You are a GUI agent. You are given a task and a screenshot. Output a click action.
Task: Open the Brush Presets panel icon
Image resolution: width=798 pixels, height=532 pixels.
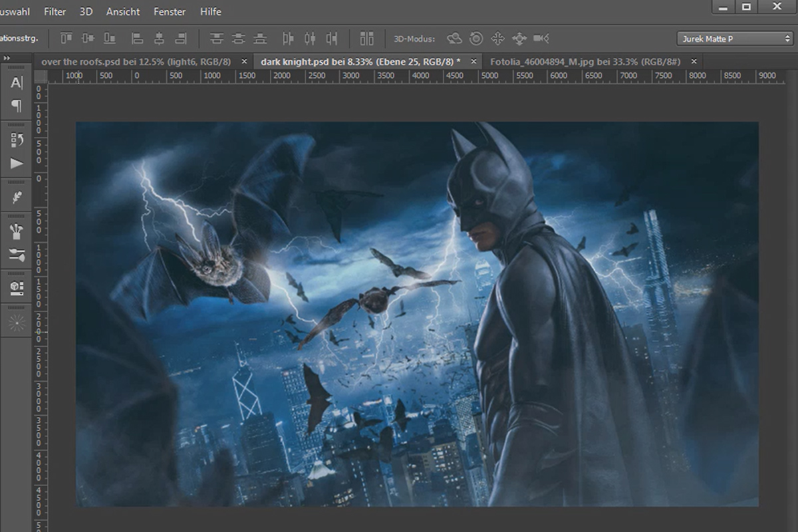(x=17, y=231)
